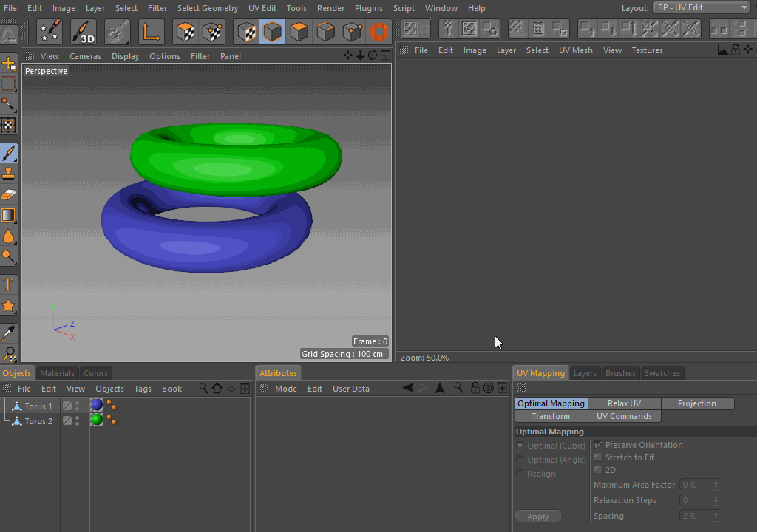757x532 pixels.
Task: Open the Cameras menu in the viewport
Action: 85,56
